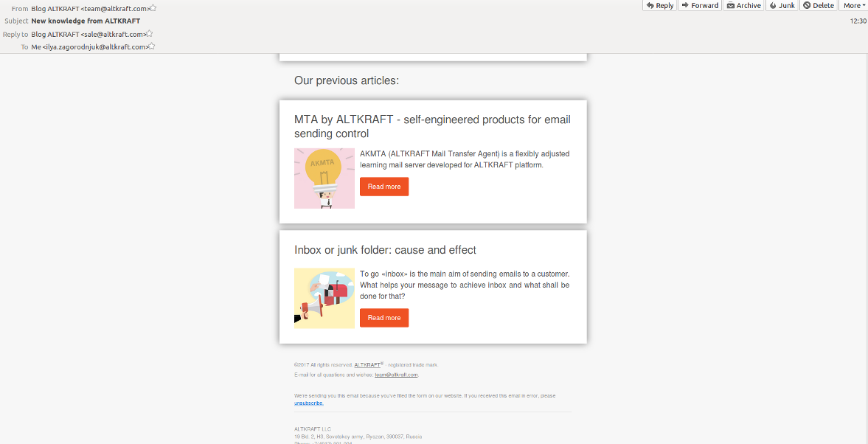This screenshot has height=444, width=868.
Task: Click the To go inbox description text
Action: pyautogui.click(x=465, y=285)
